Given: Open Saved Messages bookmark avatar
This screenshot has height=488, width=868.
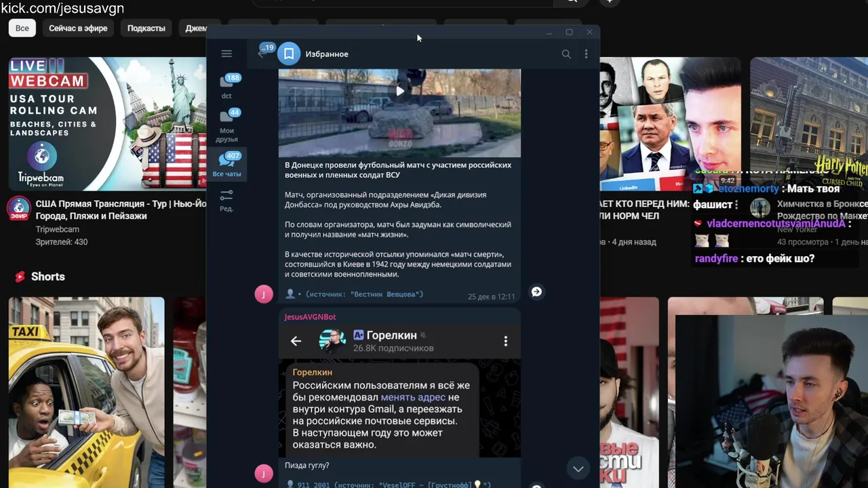Looking at the screenshot, I should click(x=289, y=54).
